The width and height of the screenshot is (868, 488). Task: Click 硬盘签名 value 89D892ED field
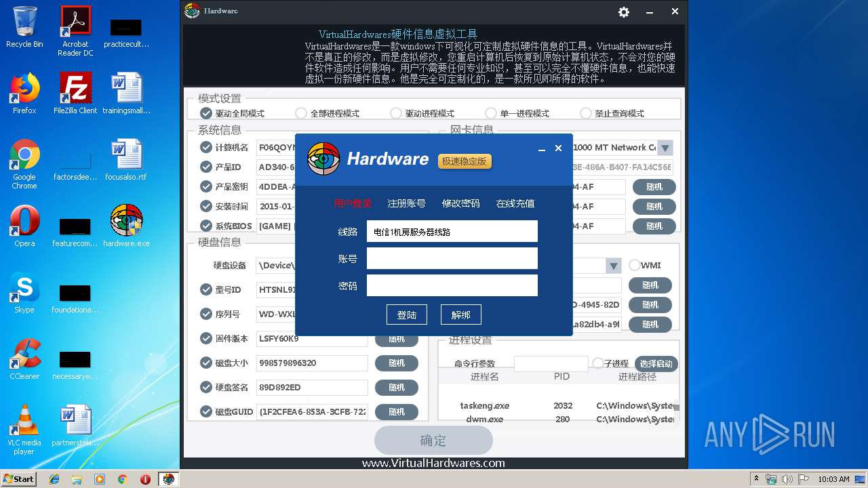pyautogui.click(x=312, y=388)
